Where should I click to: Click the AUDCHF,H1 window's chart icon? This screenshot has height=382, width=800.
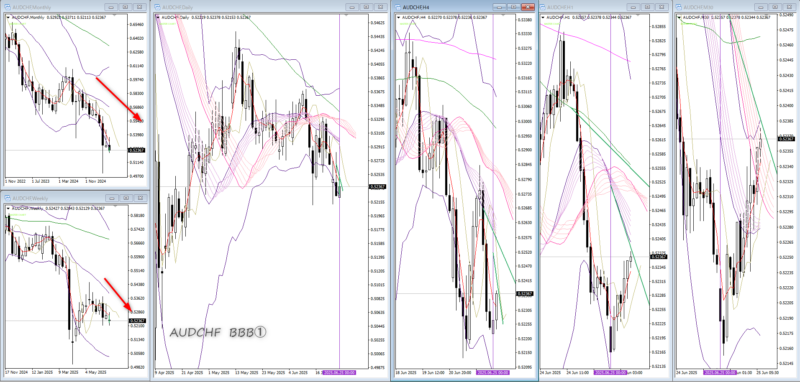(542, 7)
